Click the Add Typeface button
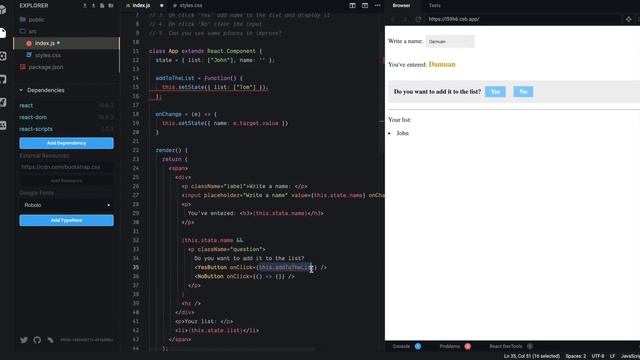The width and height of the screenshot is (640, 360). pyautogui.click(x=67, y=220)
